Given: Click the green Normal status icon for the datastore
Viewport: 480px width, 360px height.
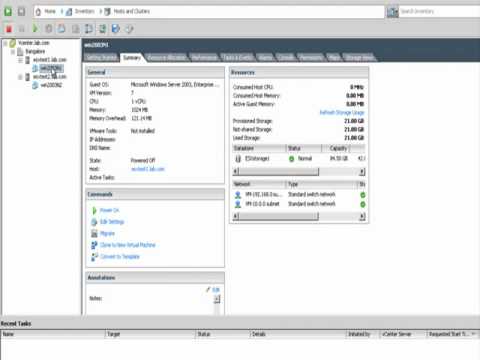Looking at the screenshot, I should (x=292, y=159).
